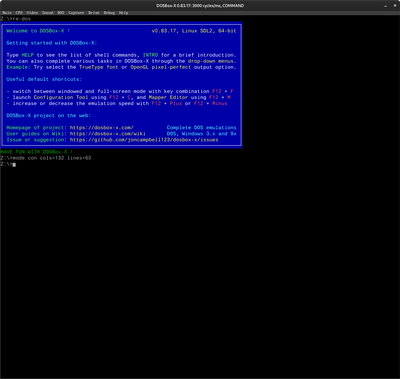Click the green HELP command word
The width and height of the screenshot is (400, 379).
28,55
